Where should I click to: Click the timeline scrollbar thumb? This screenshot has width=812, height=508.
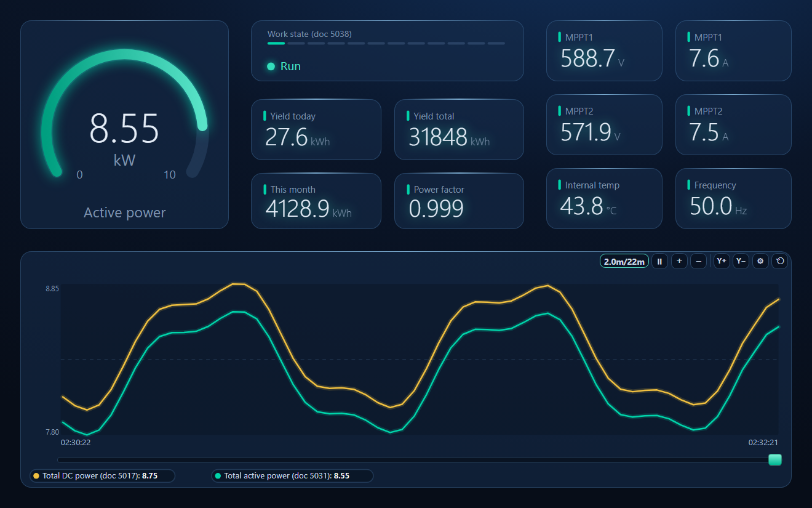pyautogui.click(x=775, y=459)
